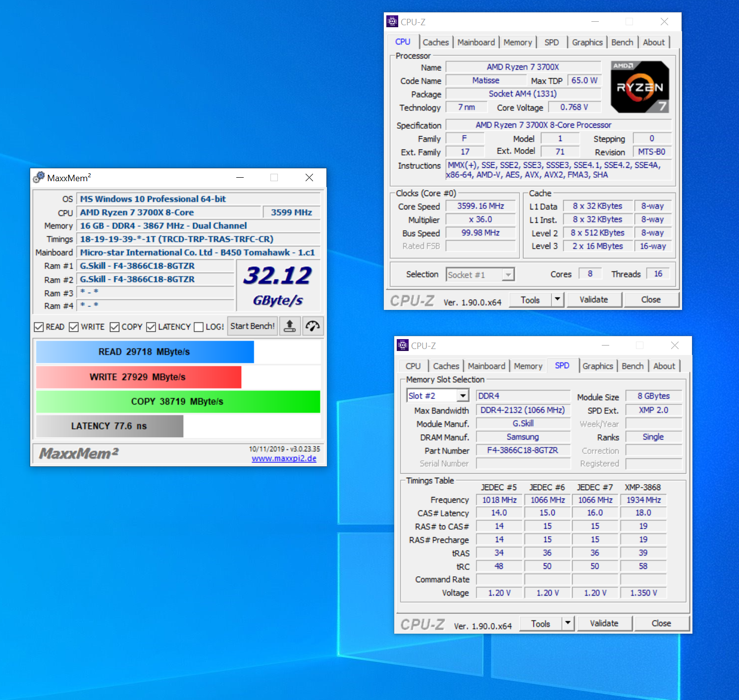The width and height of the screenshot is (739, 700).
Task: Click the Core Voltage 0.768 V field
Action: (x=574, y=107)
